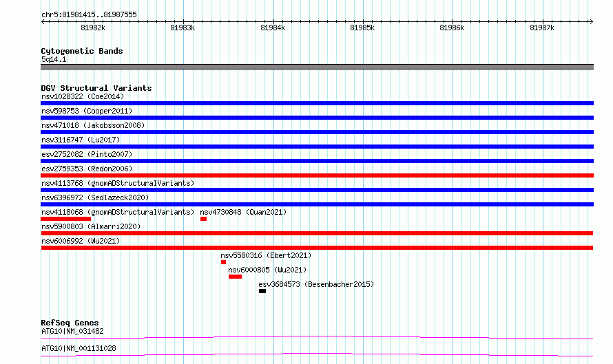Select the esv2752082 (Pinto2007) blue bar

317,161
